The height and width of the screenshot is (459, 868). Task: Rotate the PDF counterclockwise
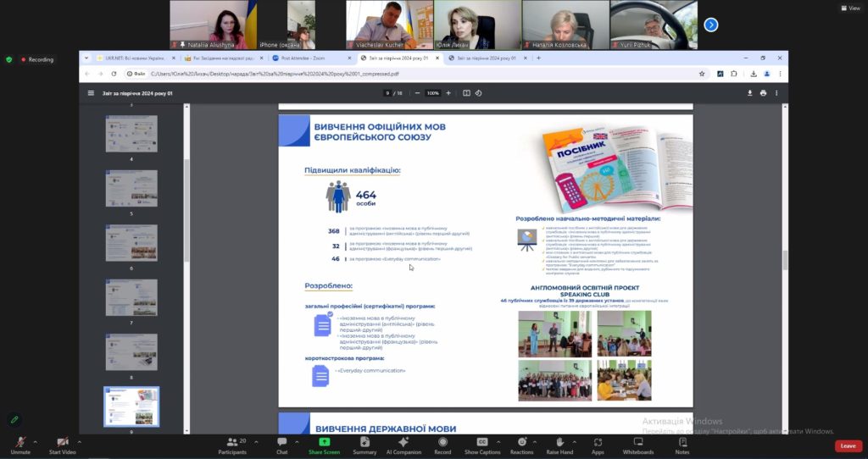tap(479, 93)
